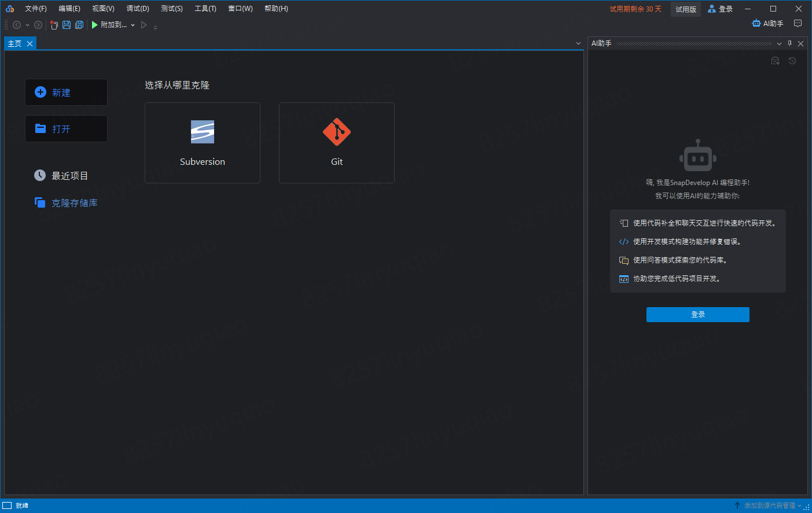The height and width of the screenshot is (513, 812).
Task: Click the single-disk Save icon
Action: [67, 25]
